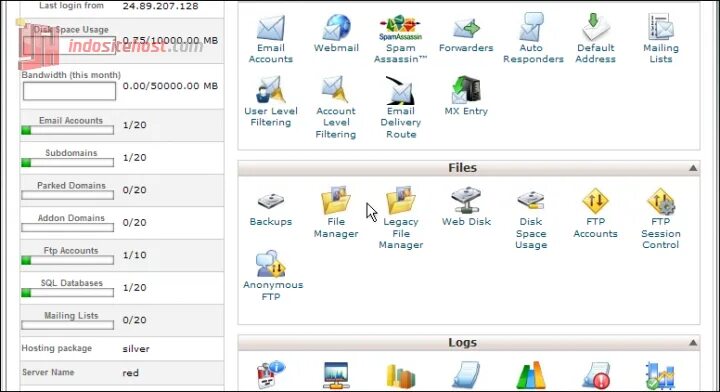The width and height of the screenshot is (720, 392).
Task: Open FTP Session Control
Action: (660, 201)
